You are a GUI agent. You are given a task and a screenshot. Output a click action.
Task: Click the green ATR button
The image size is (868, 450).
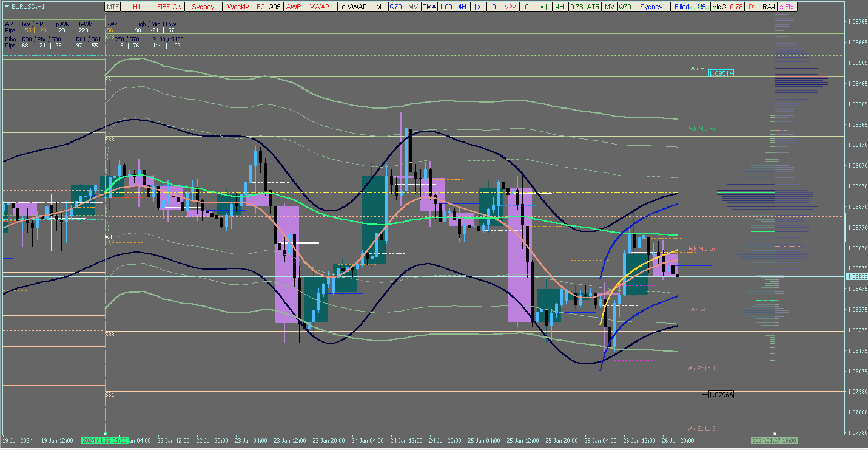coord(593,7)
